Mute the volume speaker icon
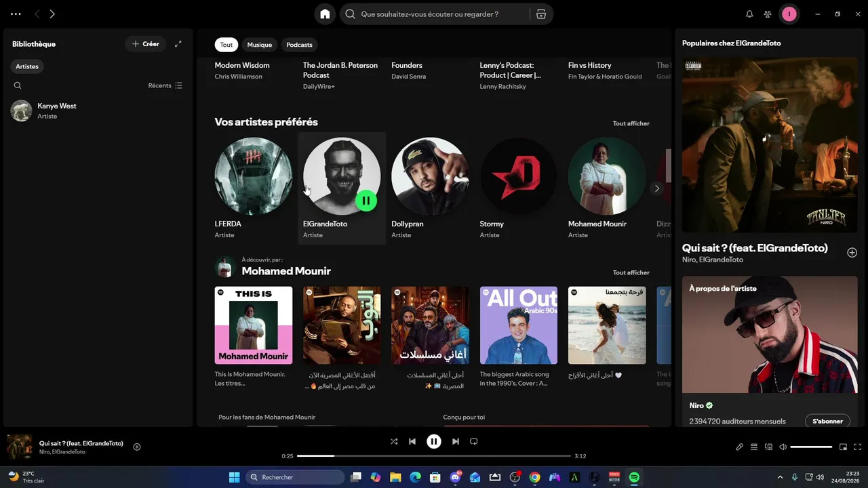This screenshot has height=488, width=868. tap(783, 447)
